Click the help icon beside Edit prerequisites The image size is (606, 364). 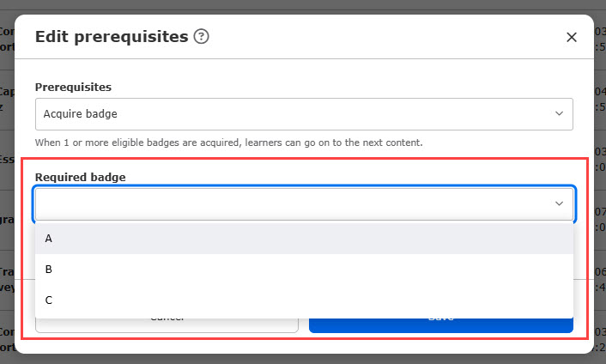tap(202, 37)
